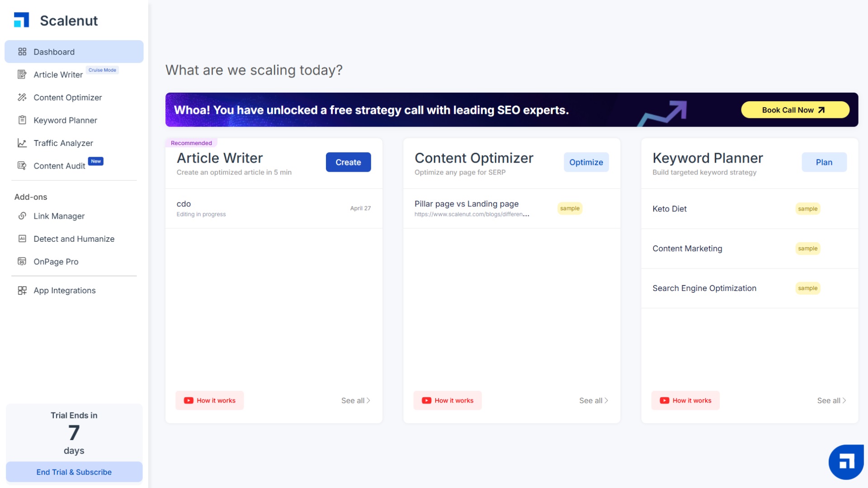
Task: Click the Scalenut logo icon
Action: 21,20
